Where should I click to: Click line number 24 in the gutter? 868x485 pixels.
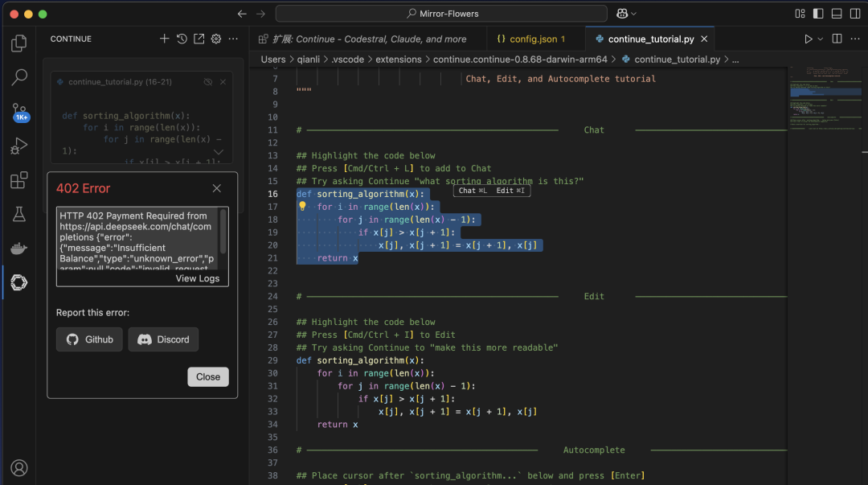pos(273,297)
